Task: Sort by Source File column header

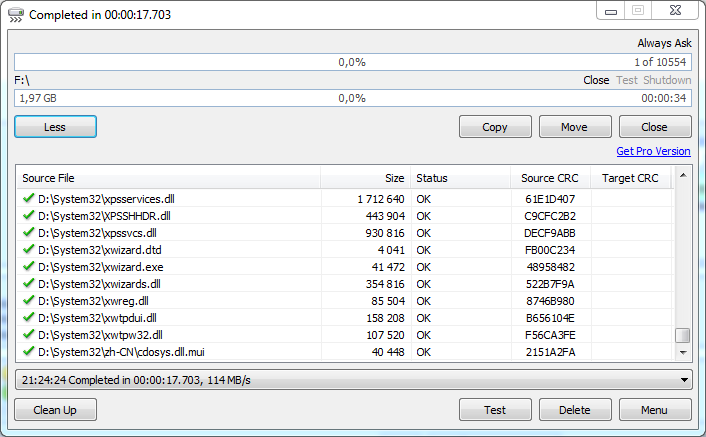Action: point(168,178)
